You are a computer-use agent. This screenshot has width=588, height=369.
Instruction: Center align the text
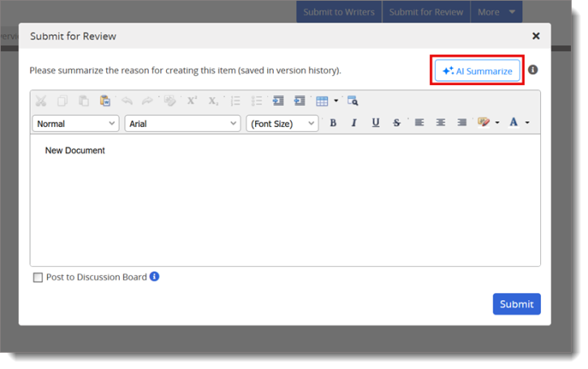pyautogui.click(x=441, y=123)
